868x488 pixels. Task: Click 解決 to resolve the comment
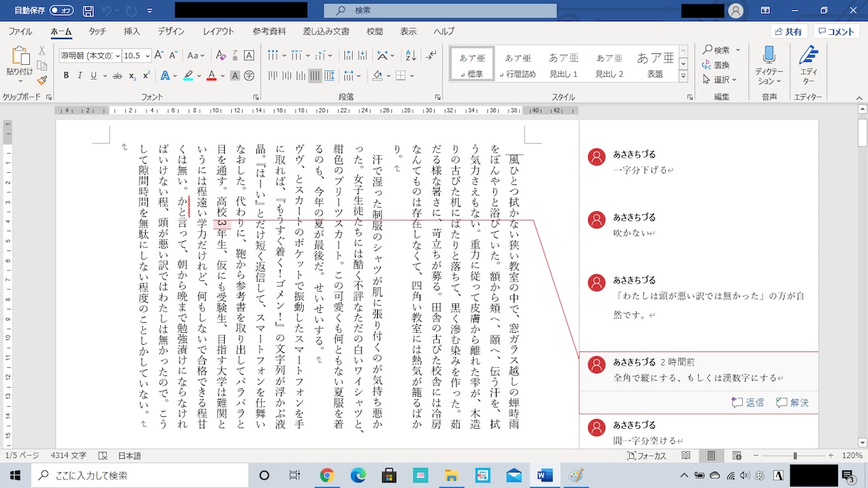point(793,403)
